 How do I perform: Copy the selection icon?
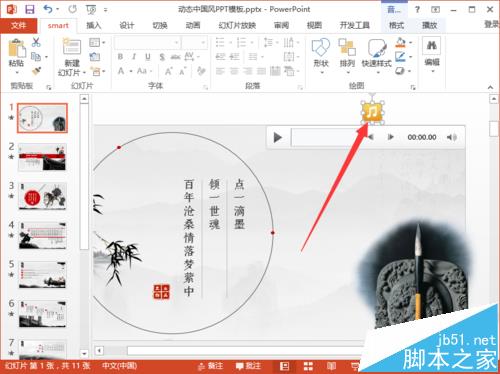(36, 57)
